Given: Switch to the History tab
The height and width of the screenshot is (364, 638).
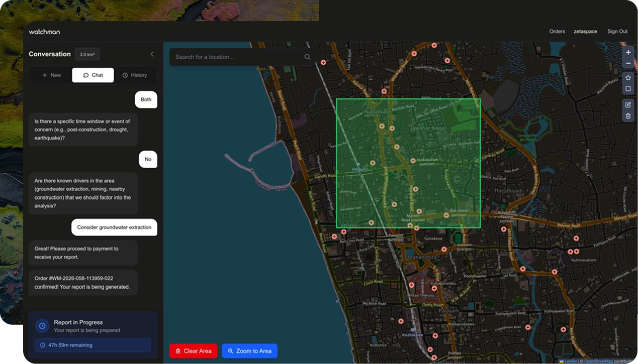Looking at the screenshot, I should point(135,75).
